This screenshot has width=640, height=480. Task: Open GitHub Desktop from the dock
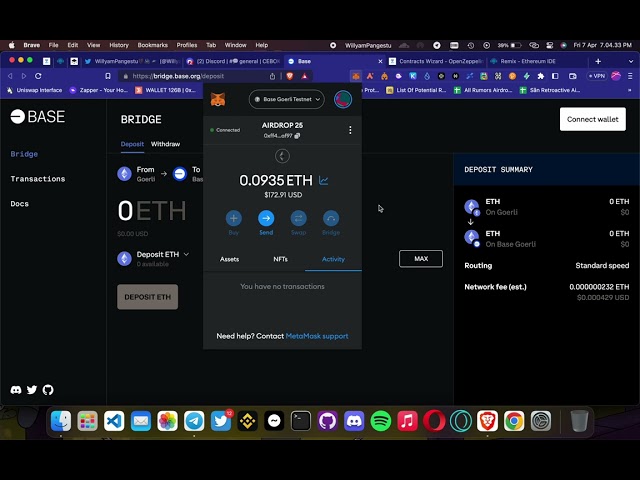tap(327, 421)
